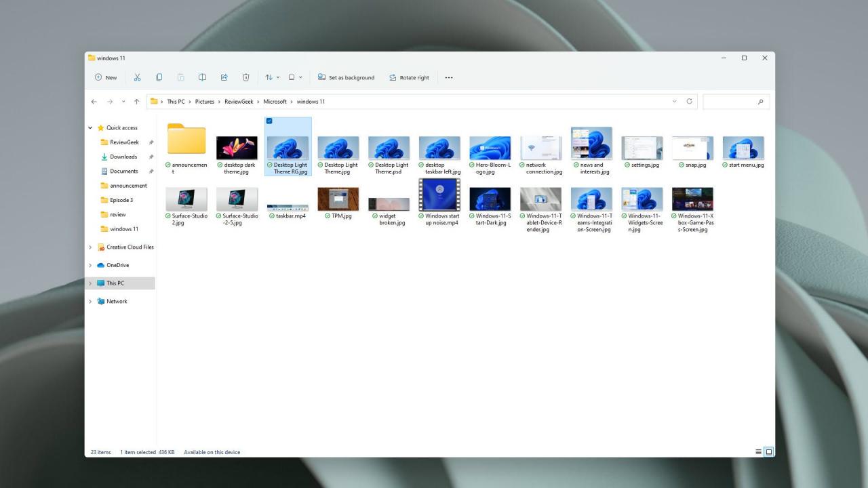This screenshot has width=868, height=488.
Task: Unpin Downloads from Quick access
Action: [x=152, y=157]
